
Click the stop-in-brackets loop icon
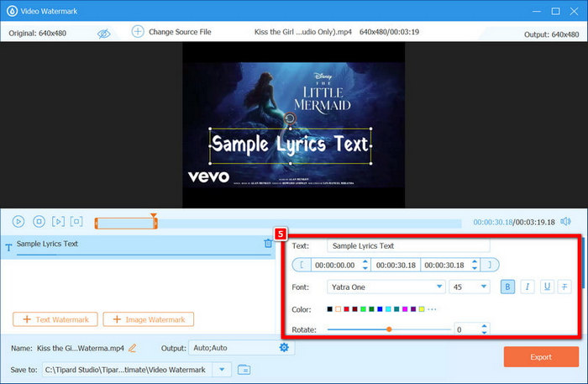tap(76, 221)
